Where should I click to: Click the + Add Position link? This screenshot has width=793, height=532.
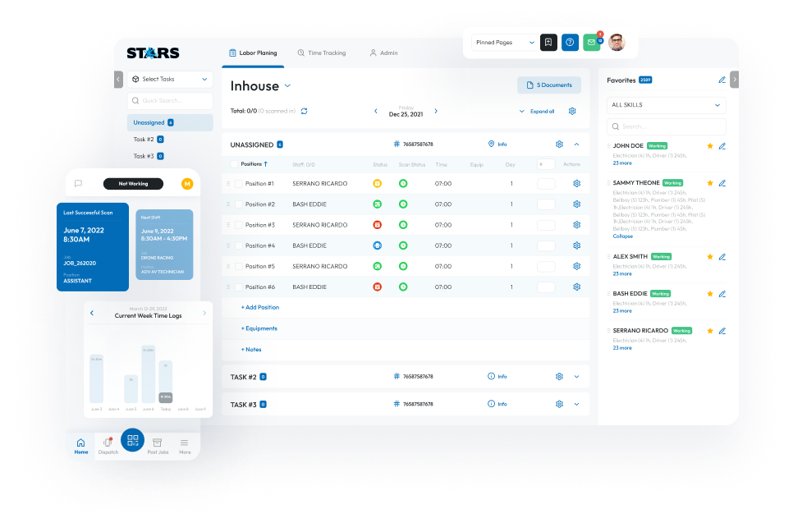tap(260, 308)
